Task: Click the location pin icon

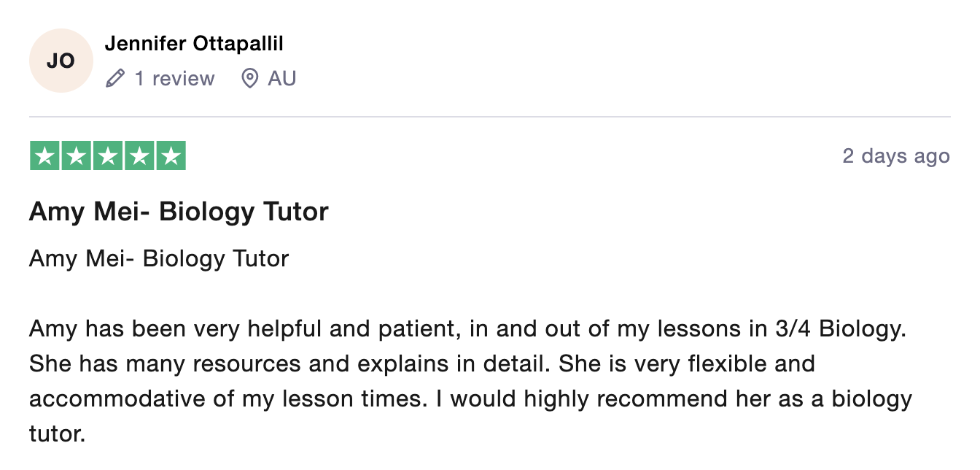Action: point(249,79)
